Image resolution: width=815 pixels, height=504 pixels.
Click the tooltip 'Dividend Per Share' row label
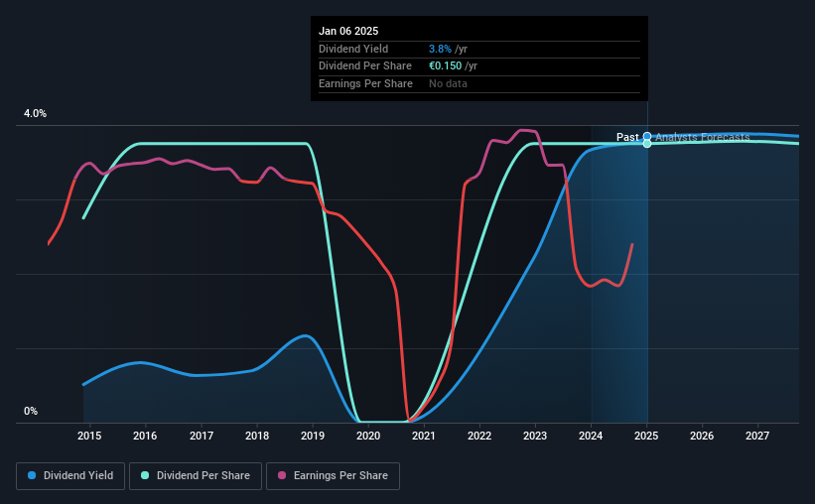click(365, 66)
